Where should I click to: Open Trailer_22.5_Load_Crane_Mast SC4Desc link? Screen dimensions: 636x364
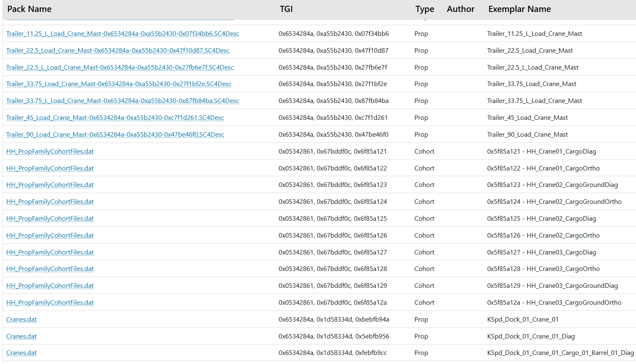[118, 51]
